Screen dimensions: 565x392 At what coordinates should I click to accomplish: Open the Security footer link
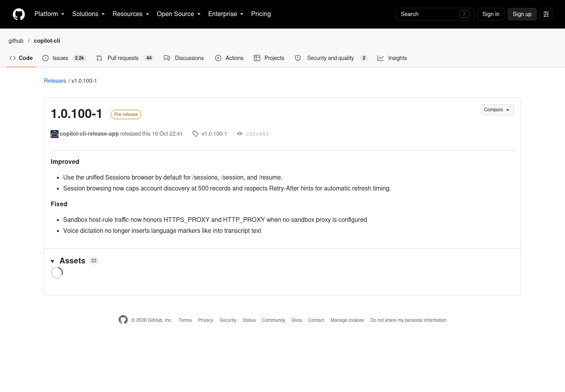[x=228, y=320]
